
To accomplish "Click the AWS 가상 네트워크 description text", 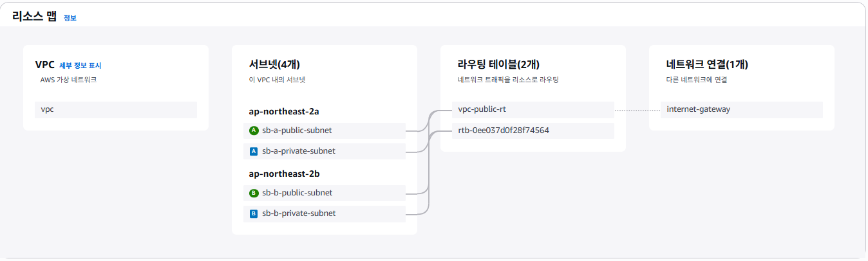I will 68,80.
